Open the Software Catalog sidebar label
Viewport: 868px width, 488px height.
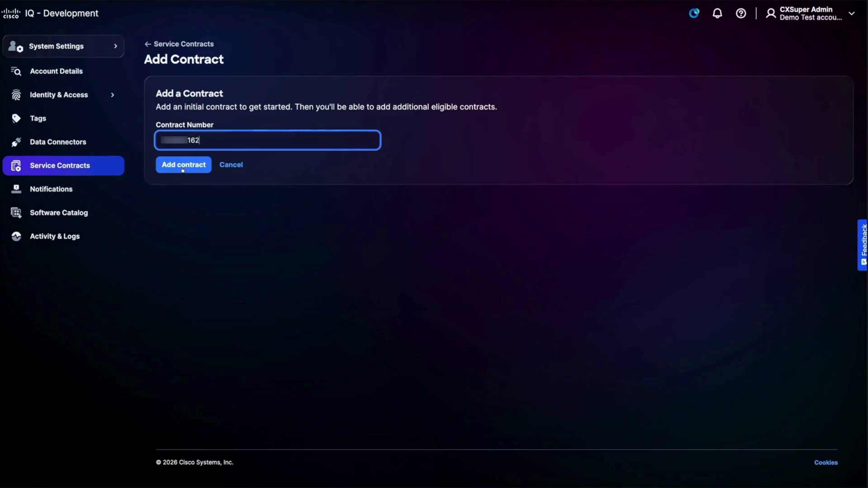pos(59,213)
